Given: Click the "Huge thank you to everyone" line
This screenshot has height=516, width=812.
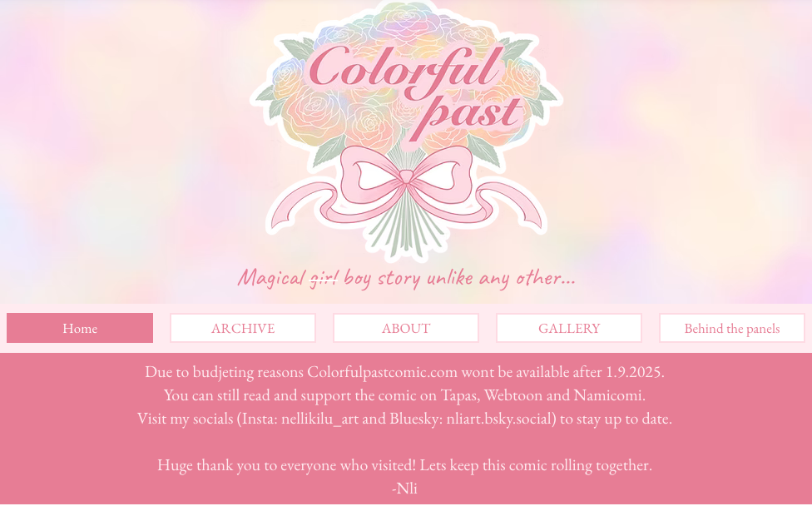Looking at the screenshot, I should (x=404, y=465).
